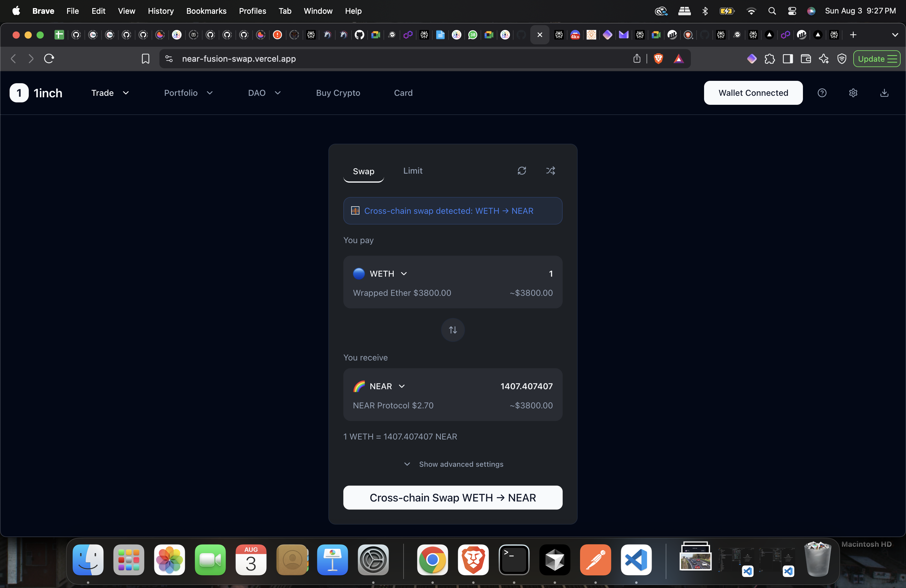Open the Bookmarks menu
Image resolution: width=906 pixels, height=588 pixels.
click(x=206, y=11)
